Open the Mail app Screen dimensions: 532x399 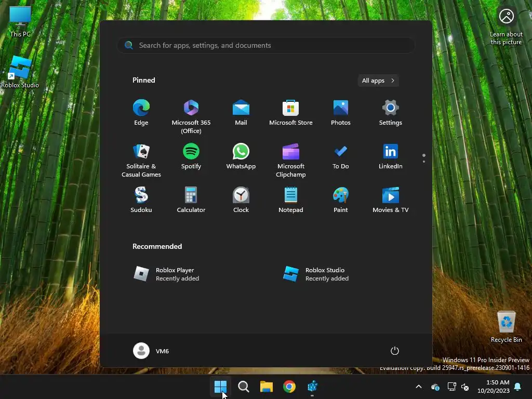point(241,113)
